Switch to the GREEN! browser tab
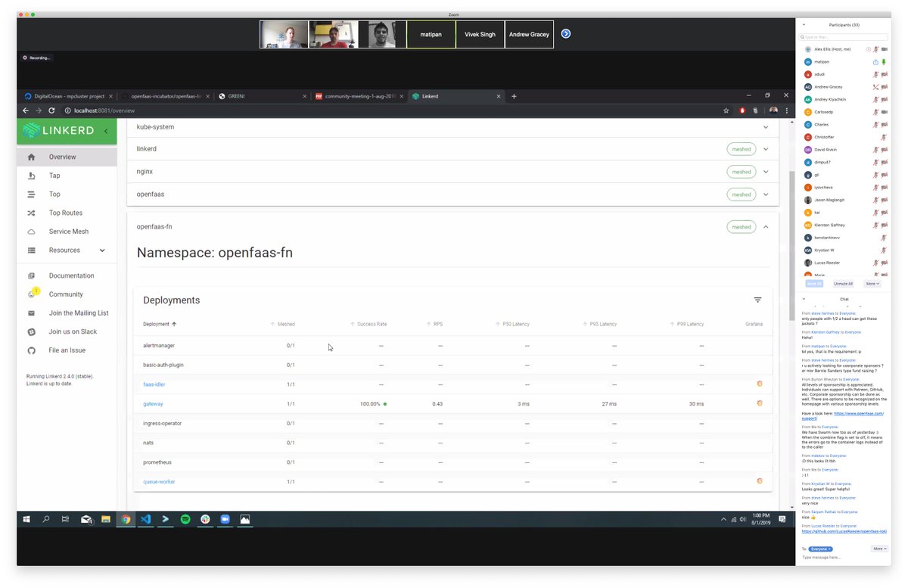Screen dimensions: 908x588 (261, 96)
